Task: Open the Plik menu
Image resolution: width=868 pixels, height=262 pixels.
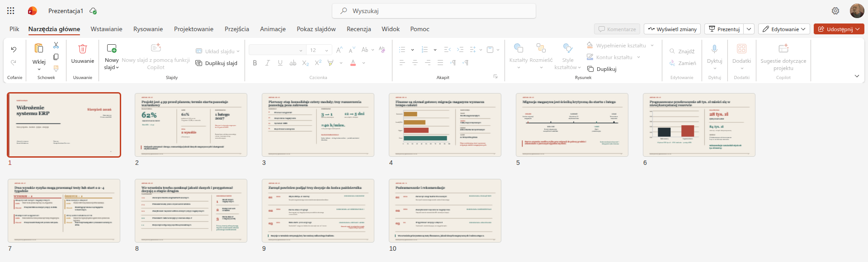Action: (14, 29)
